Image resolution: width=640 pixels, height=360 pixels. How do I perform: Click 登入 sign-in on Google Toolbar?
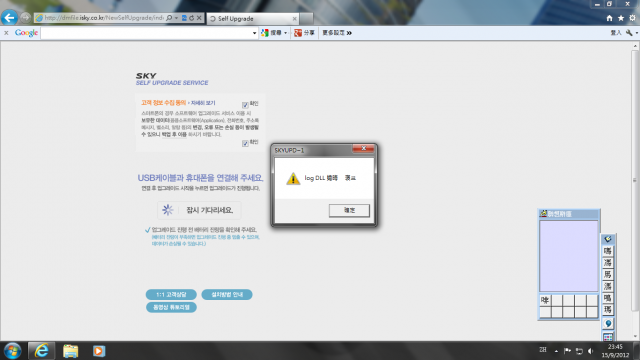(x=616, y=33)
